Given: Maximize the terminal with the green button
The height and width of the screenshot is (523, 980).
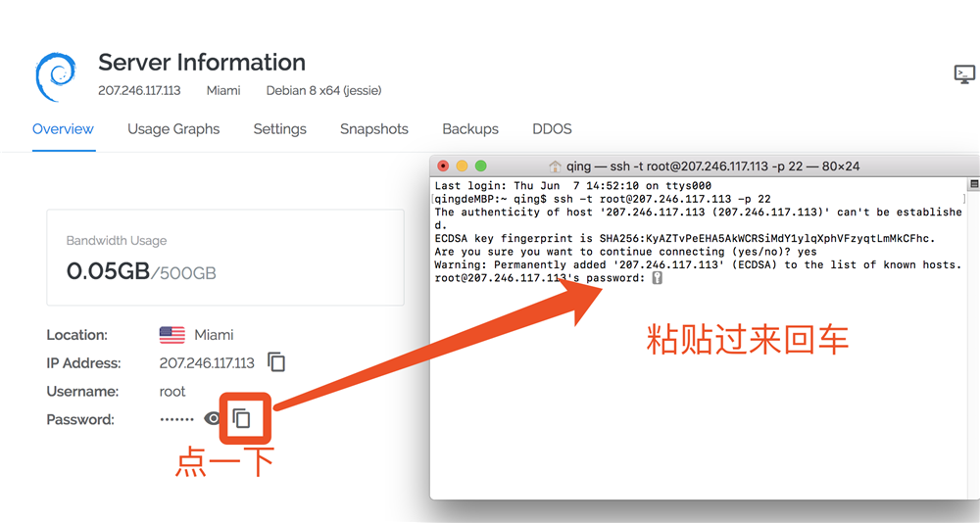Looking at the screenshot, I should point(480,166).
